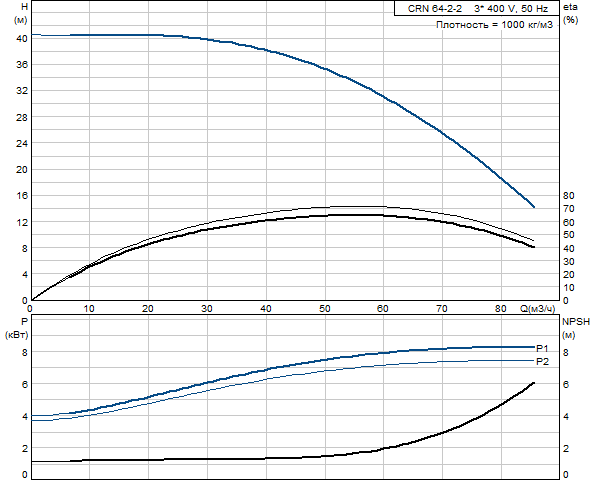Click the Плотность = 1000 кг/м3 text

(x=494, y=25)
